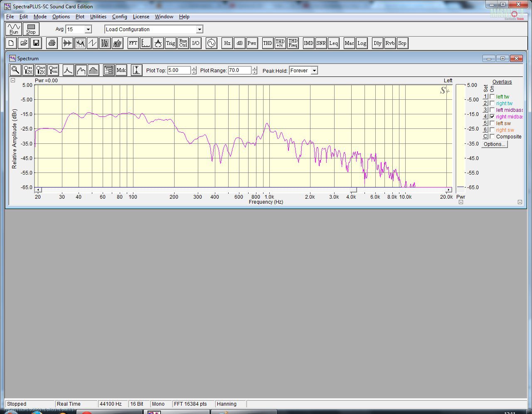
Task: Turn on the Composite overlay checkbox
Action: pyautogui.click(x=492, y=137)
